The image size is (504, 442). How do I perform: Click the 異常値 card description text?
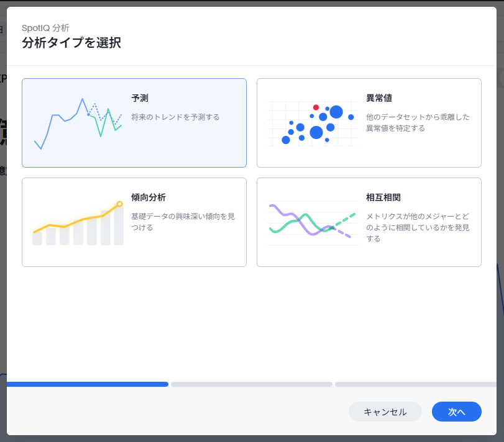coord(418,122)
